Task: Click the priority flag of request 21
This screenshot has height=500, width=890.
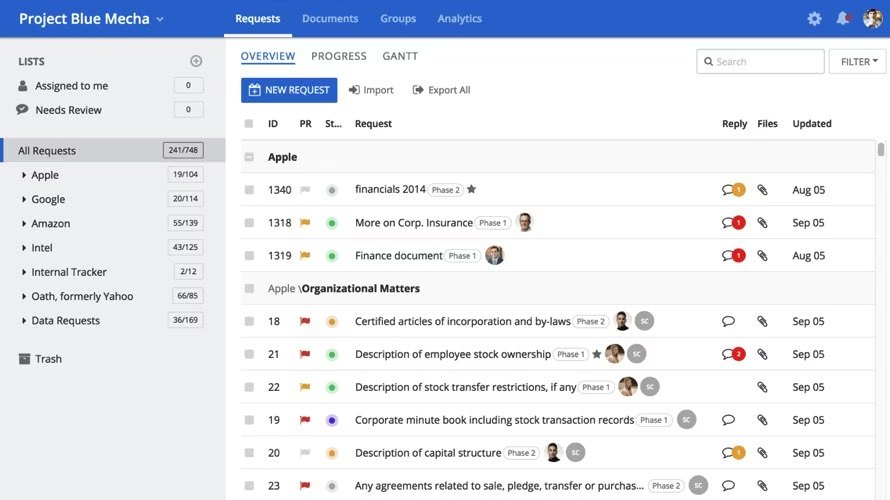Action: [x=305, y=355]
